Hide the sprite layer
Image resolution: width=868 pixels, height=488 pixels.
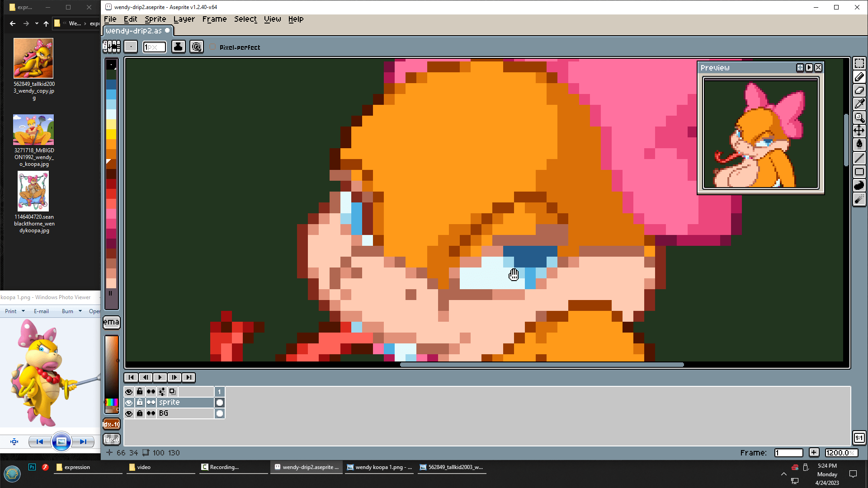click(129, 403)
